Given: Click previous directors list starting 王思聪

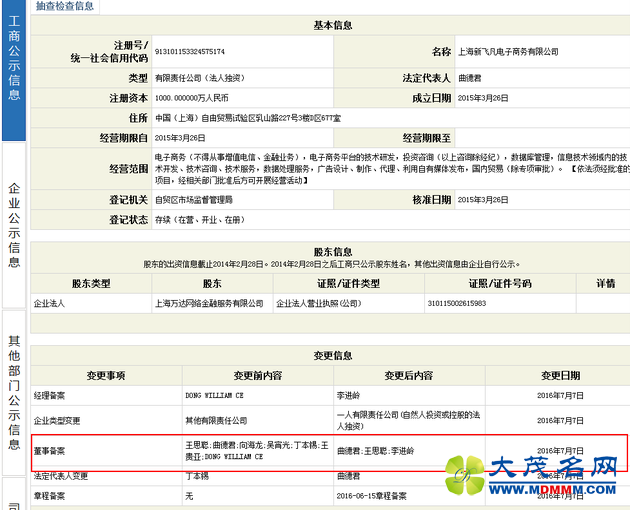Looking at the screenshot, I should click(257, 451).
